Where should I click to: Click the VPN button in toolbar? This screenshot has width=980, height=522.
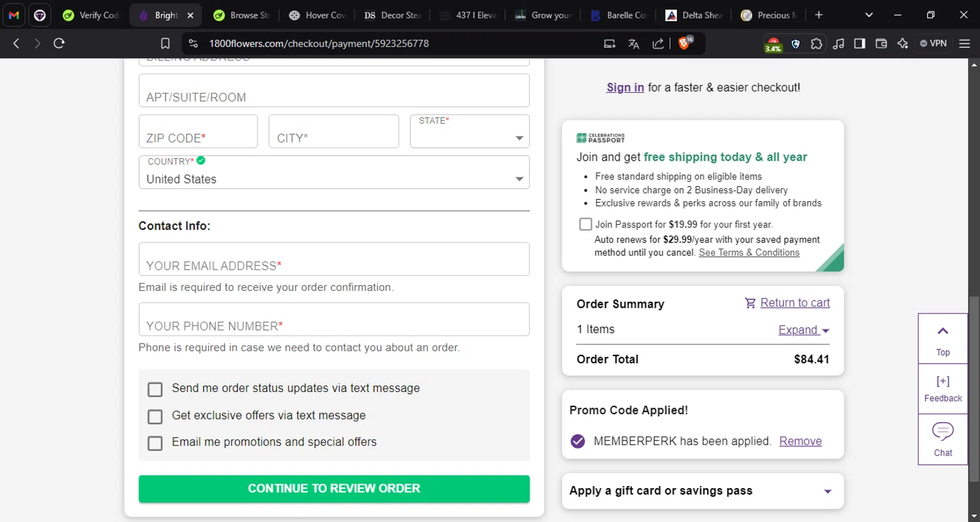pyautogui.click(x=933, y=43)
